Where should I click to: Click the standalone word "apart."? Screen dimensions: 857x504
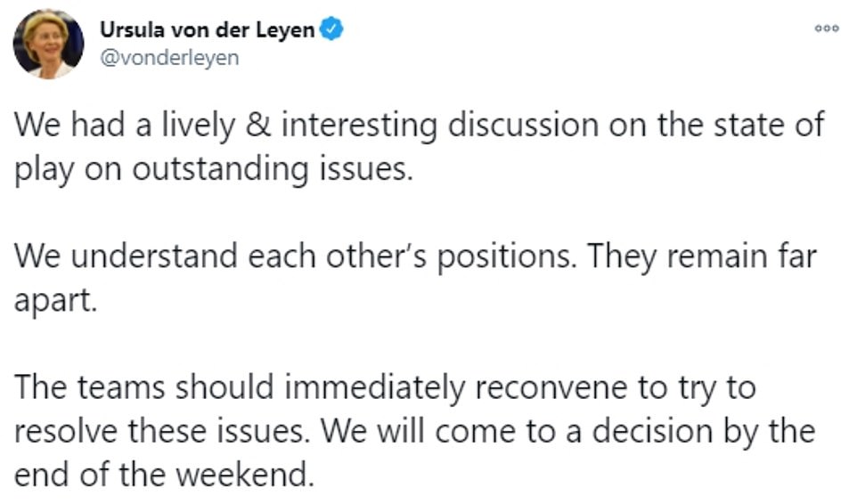(x=55, y=301)
